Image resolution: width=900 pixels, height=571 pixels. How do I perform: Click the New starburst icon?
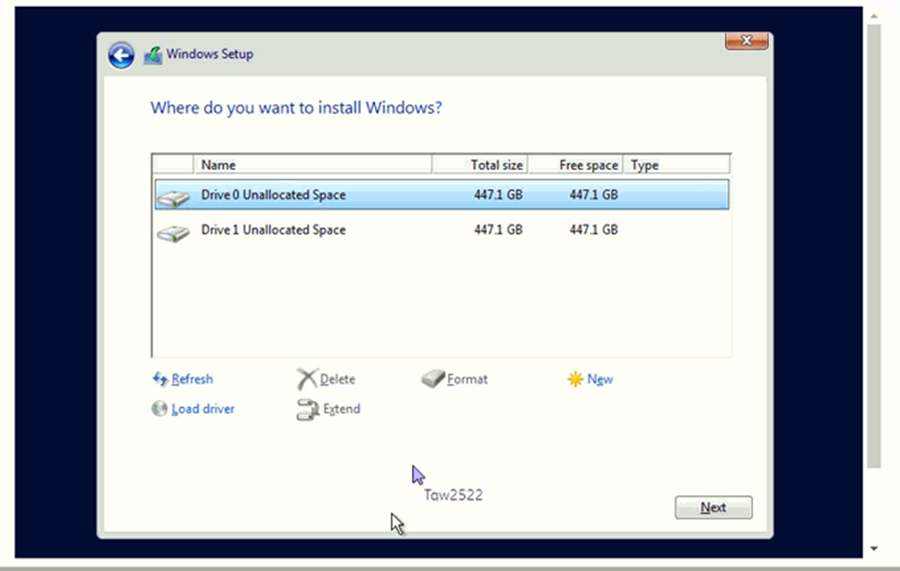[575, 379]
